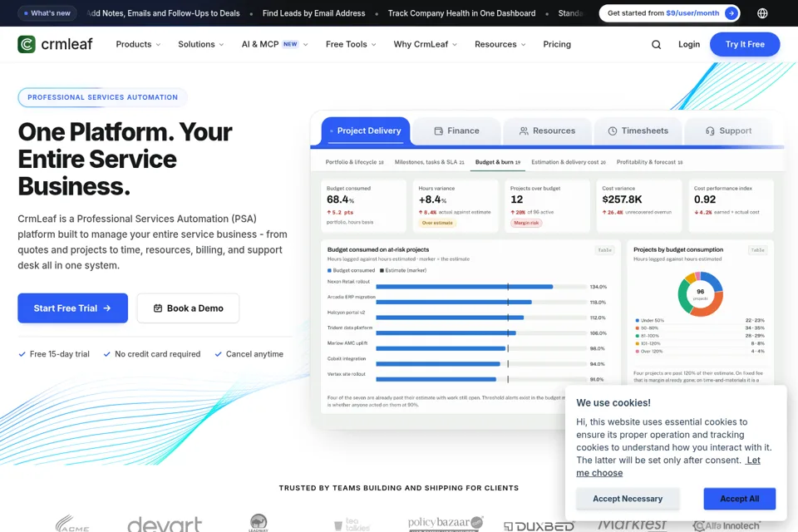Click Table toggle on budget consumption chart
798x532 pixels.
(x=758, y=250)
